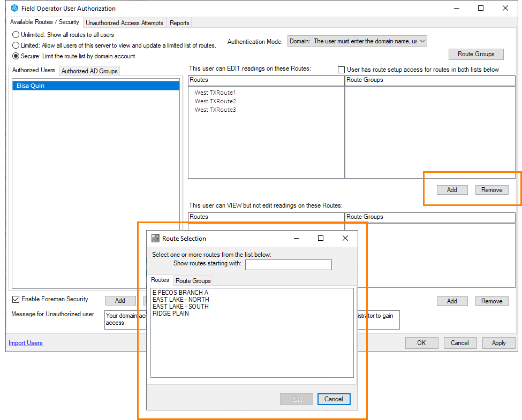
Task: Open Unauthorized Access Attempts tab
Action: tap(124, 23)
